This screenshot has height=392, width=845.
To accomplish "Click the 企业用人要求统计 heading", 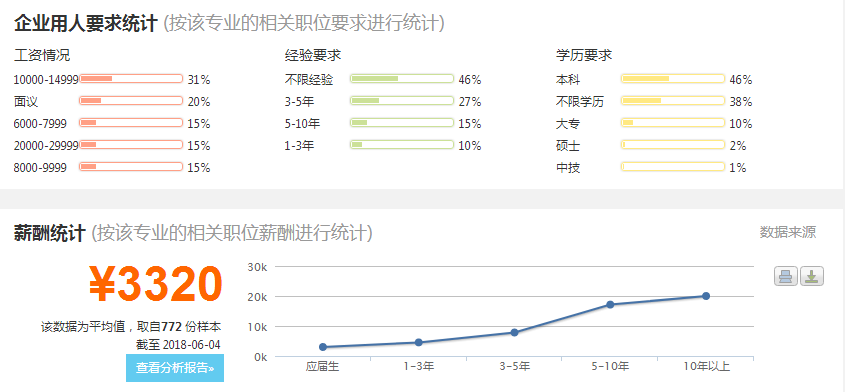I will click(x=86, y=23).
